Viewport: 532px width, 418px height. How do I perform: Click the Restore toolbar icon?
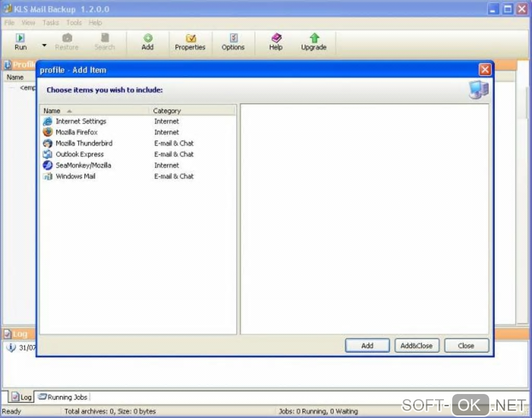click(67, 38)
